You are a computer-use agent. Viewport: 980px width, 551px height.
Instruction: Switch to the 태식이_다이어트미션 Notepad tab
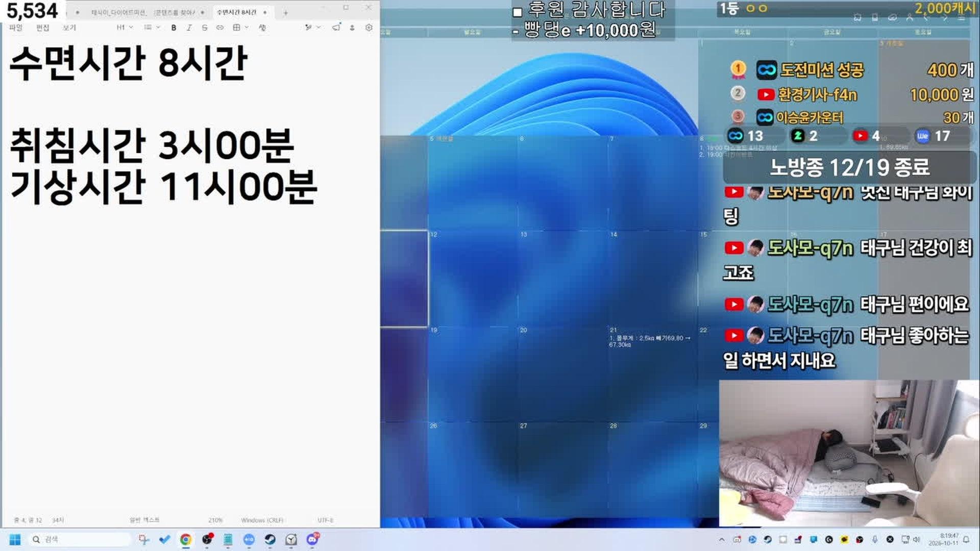point(118,12)
